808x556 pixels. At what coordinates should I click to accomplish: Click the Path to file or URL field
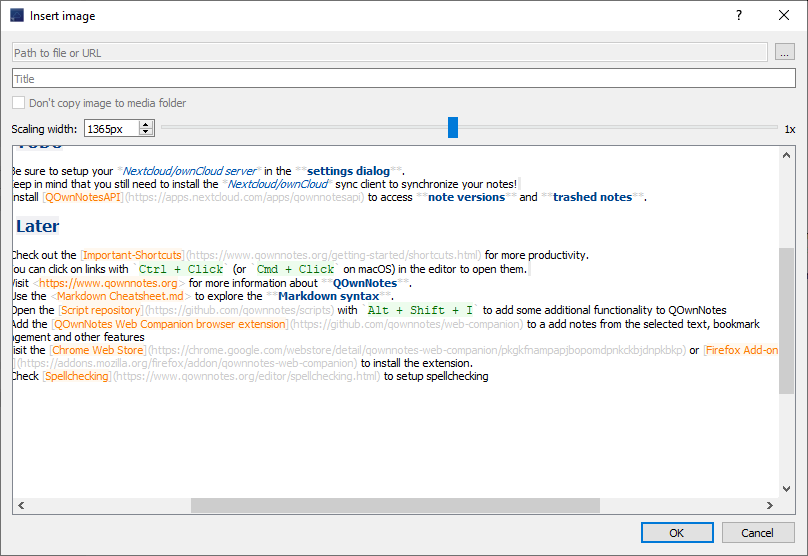click(x=390, y=53)
